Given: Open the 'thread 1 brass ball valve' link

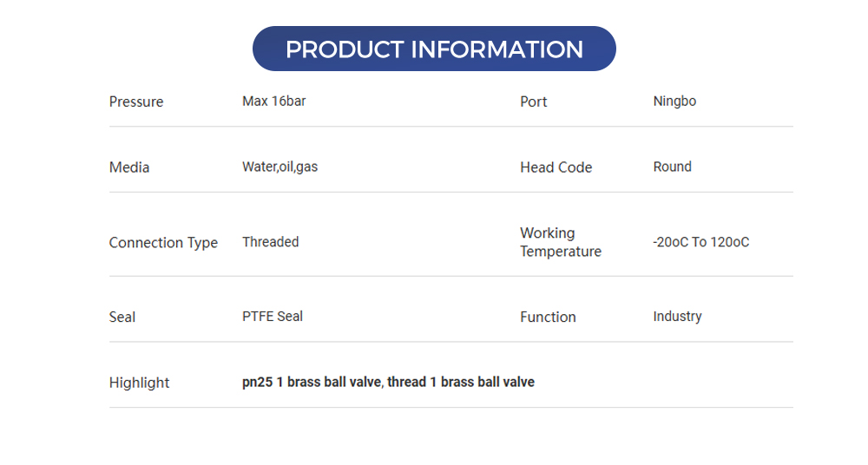Looking at the screenshot, I should coord(461,382).
